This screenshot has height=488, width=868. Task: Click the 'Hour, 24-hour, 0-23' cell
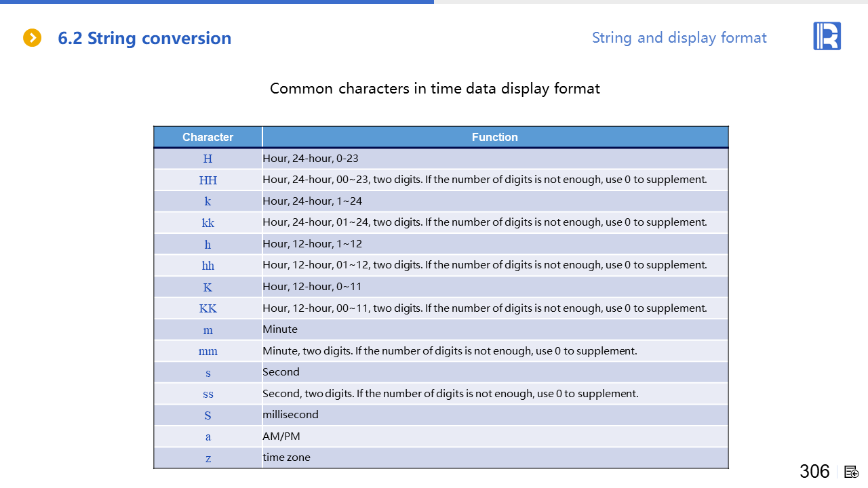pyautogui.click(x=311, y=159)
